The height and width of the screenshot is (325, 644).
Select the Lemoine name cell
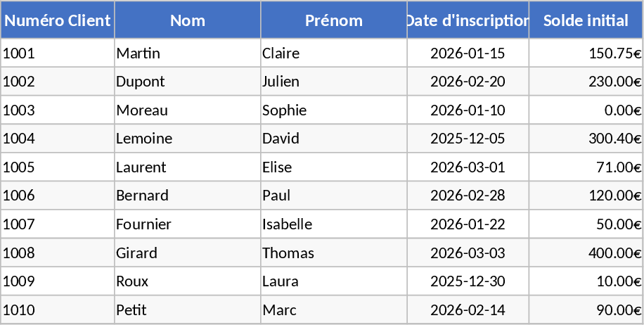click(188, 139)
